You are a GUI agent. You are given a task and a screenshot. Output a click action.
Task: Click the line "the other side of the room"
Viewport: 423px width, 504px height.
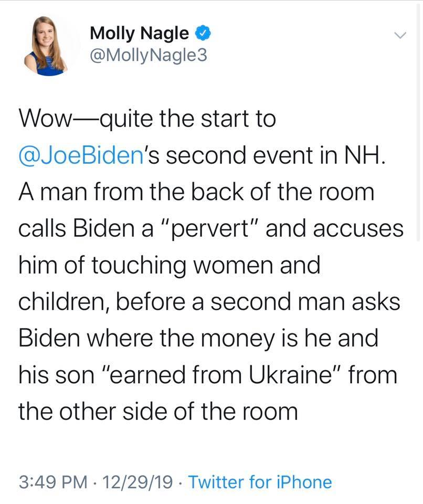coord(157,411)
